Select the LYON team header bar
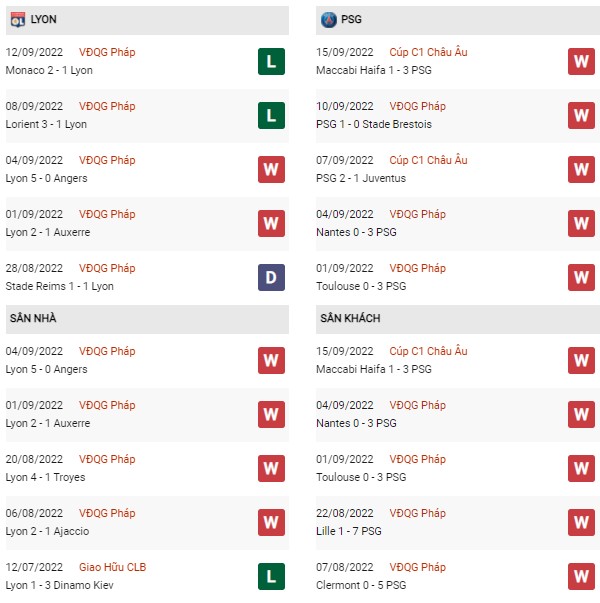Screen dimensions: 600x603 pyautogui.click(x=147, y=20)
